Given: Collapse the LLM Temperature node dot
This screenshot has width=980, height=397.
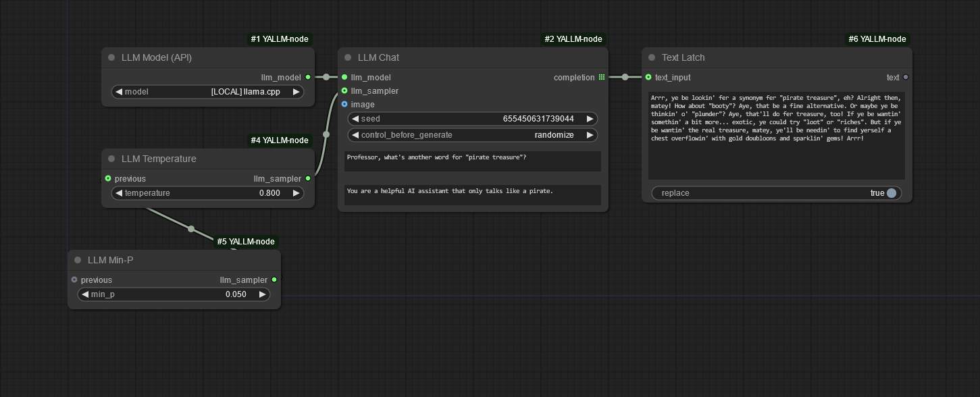Looking at the screenshot, I should pos(111,159).
